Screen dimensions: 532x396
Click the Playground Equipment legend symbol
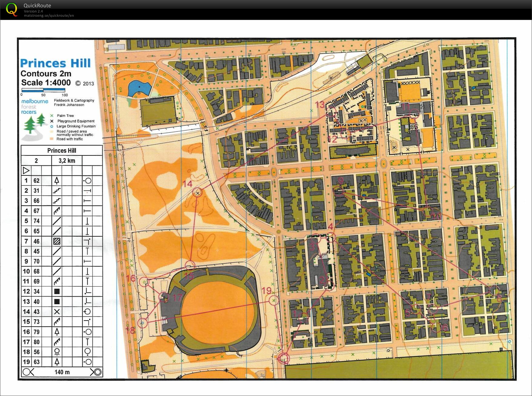click(x=52, y=121)
